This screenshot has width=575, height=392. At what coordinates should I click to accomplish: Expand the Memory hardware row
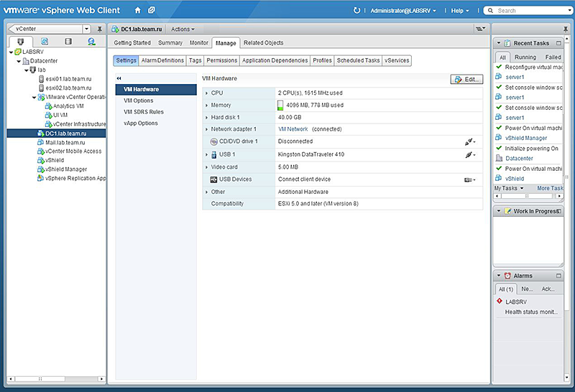(x=207, y=106)
